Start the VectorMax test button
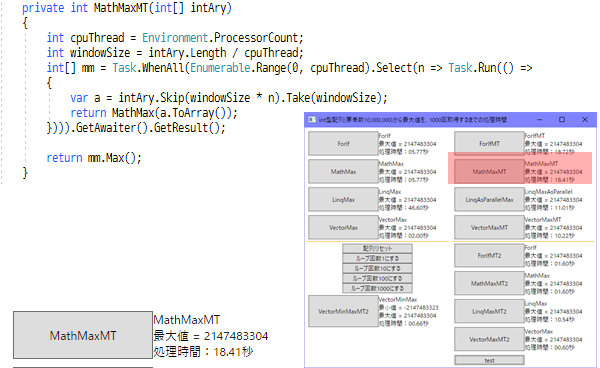This screenshot has height=368, width=600. click(x=343, y=227)
